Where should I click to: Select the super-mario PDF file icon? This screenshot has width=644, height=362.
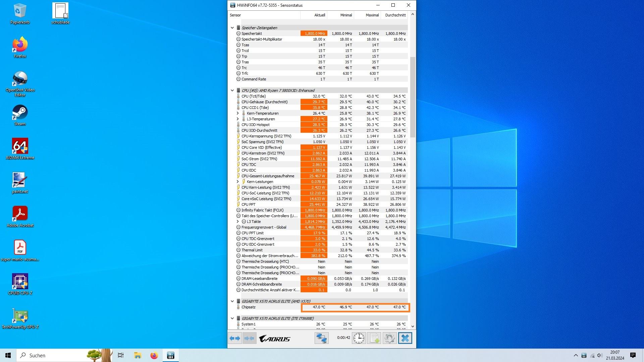(x=20, y=250)
